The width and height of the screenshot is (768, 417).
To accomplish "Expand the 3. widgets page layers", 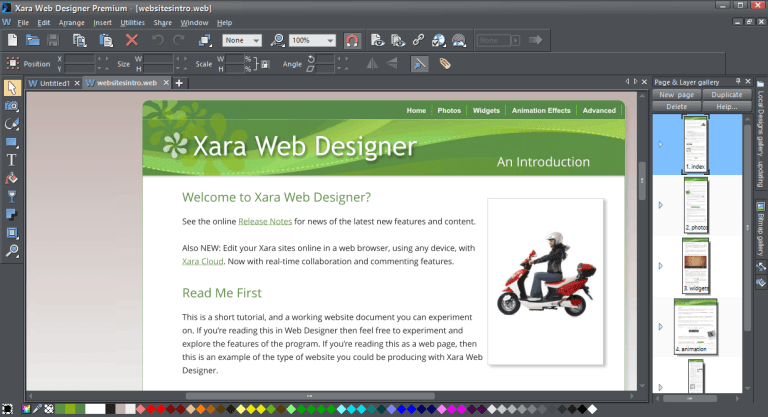I will [x=660, y=266].
